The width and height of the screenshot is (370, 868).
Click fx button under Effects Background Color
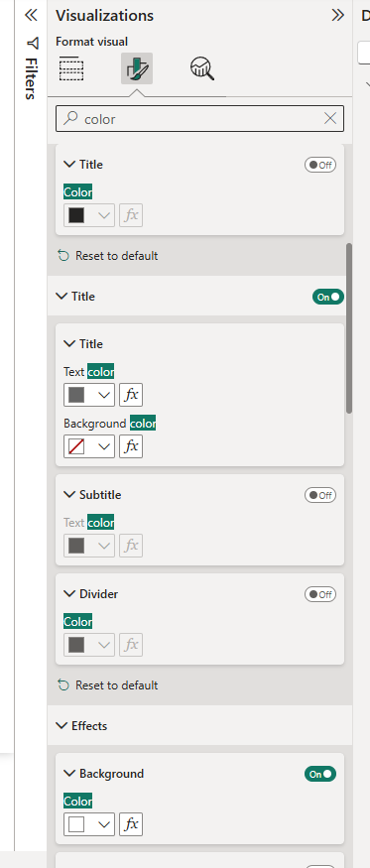tap(131, 824)
